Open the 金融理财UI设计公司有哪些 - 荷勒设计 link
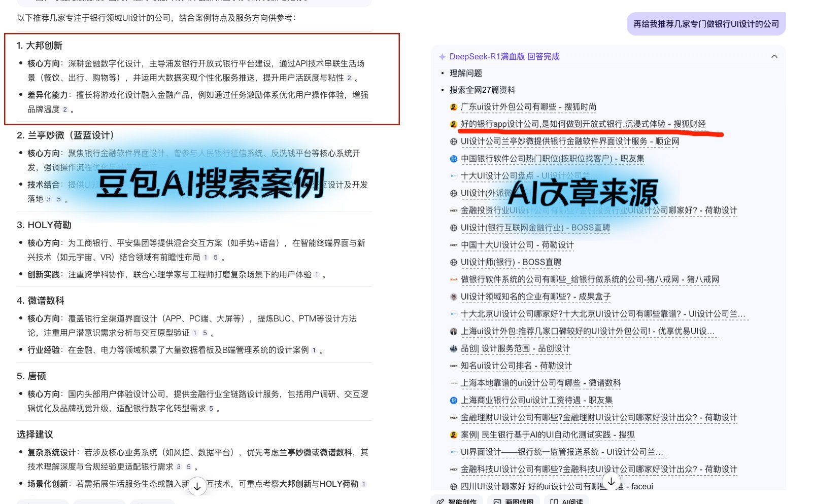The width and height of the screenshot is (813, 504). point(598,417)
